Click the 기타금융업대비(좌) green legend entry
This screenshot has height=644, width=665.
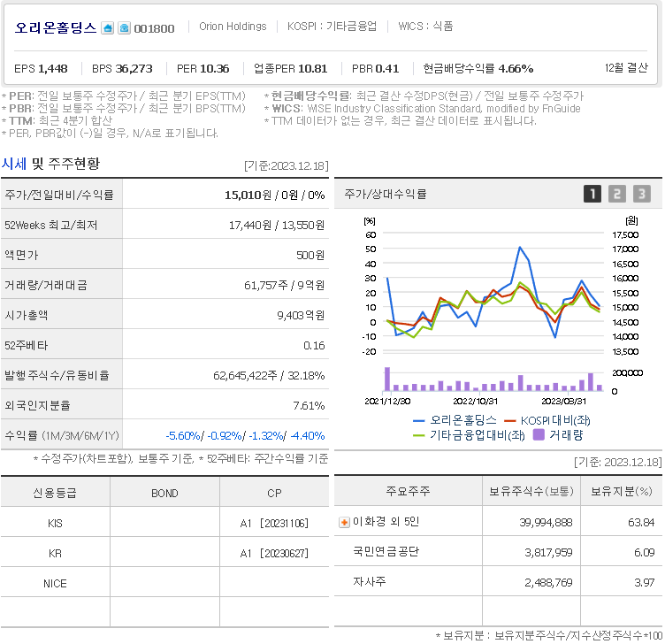coord(469,435)
